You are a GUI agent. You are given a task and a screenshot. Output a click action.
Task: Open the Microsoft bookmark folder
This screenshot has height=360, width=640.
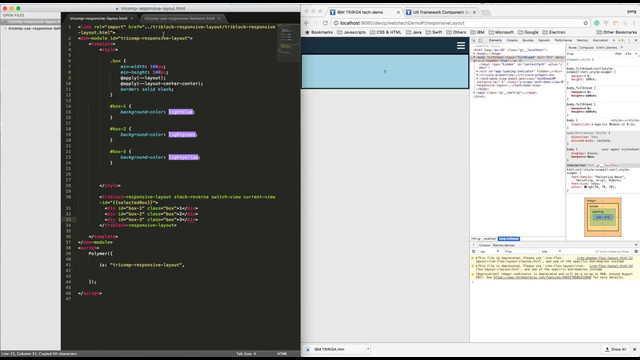click(x=501, y=32)
